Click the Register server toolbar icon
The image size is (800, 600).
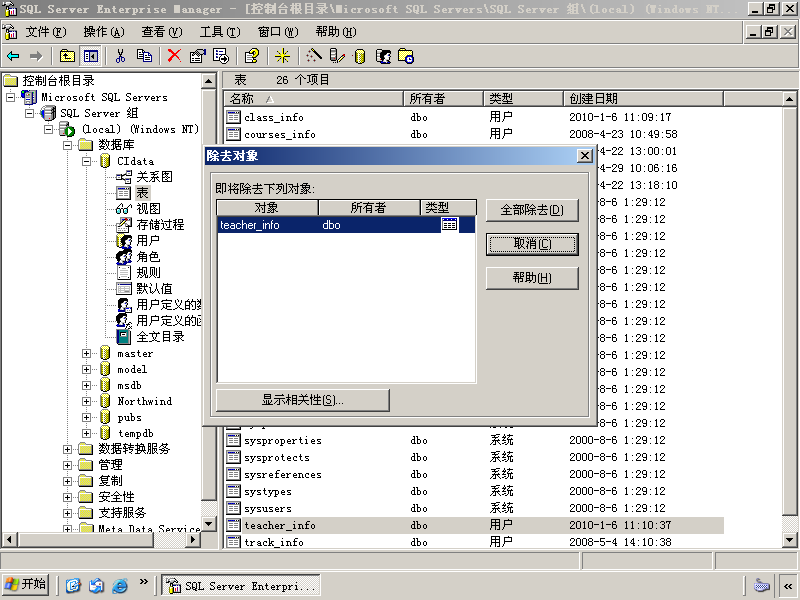coord(337,56)
